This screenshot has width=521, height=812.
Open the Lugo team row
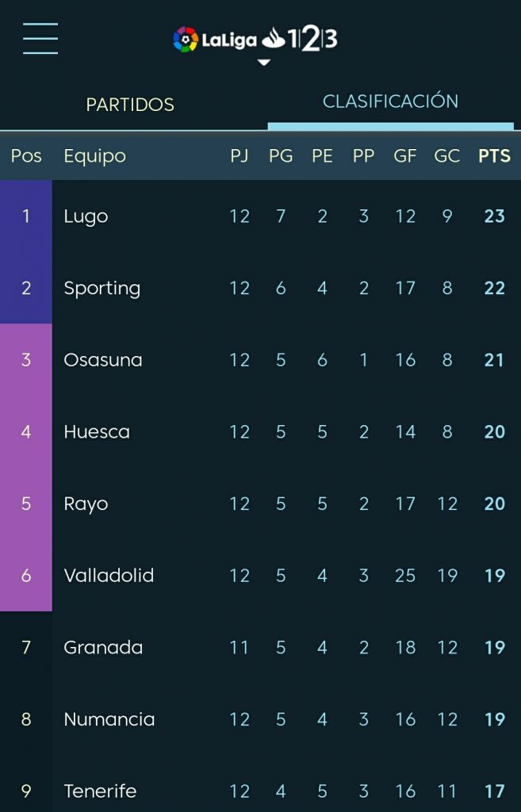[260, 216]
